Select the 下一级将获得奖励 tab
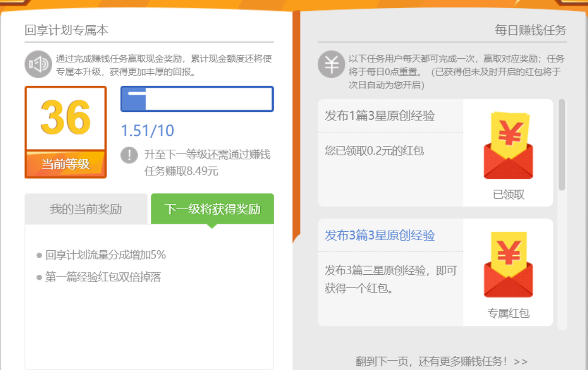 tap(212, 209)
